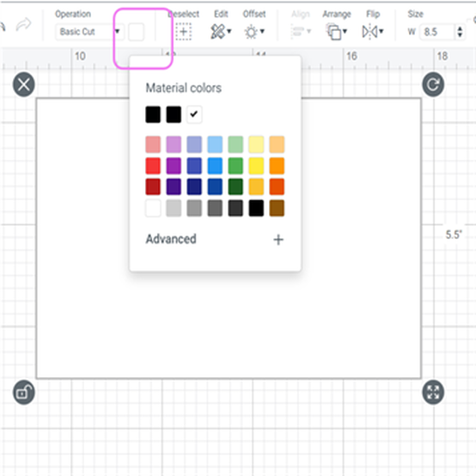Screen dimensions: 476x476
Task: Click the Redo arrow icon
Action: pos(24,24)
